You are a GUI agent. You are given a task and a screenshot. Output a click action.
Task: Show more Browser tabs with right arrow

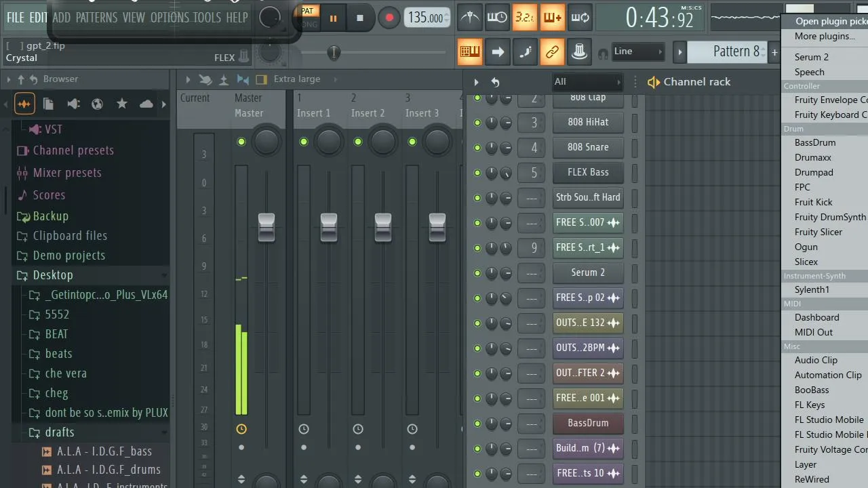click(163, 104)
